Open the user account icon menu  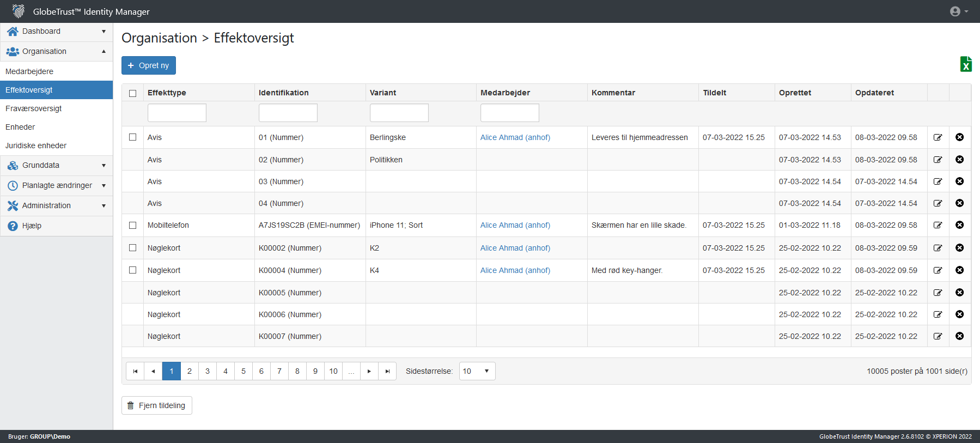click(x=959, y=11)
